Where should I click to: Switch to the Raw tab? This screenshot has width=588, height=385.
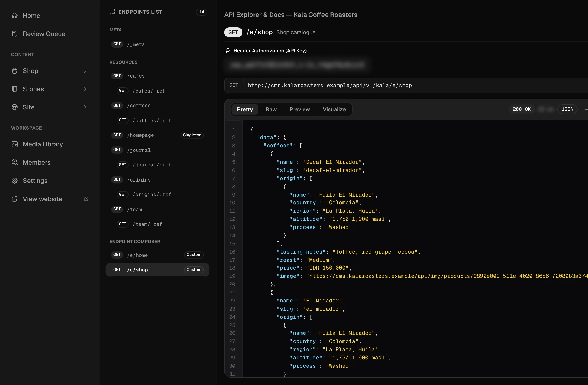[271, 109]
